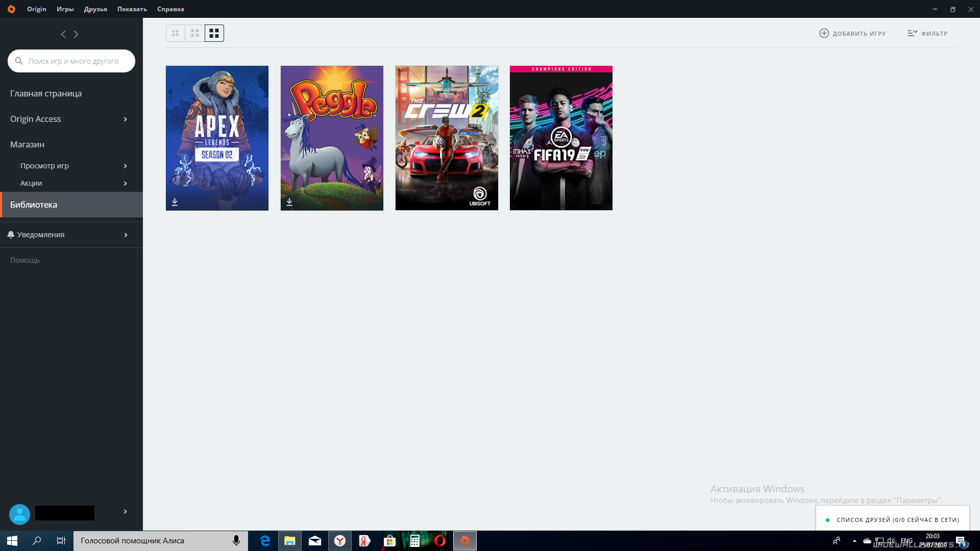Open the Apex Legends game tile
The height and width of the screenshot is (551, 980).
217,138
